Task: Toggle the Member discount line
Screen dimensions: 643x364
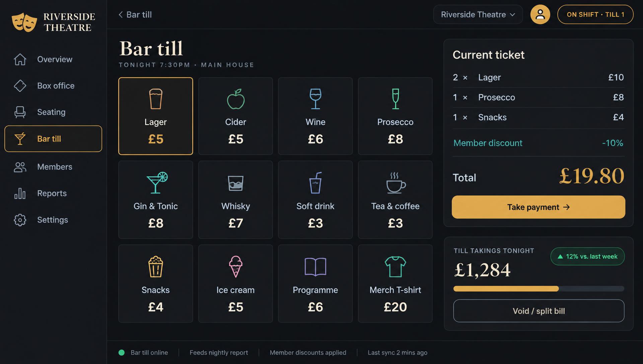Action: point(539,143)
